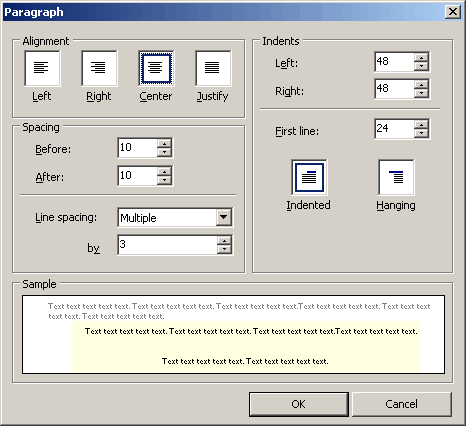Select Center alignment icon
This screenshot has height=426, width=466.
point(156,68)
